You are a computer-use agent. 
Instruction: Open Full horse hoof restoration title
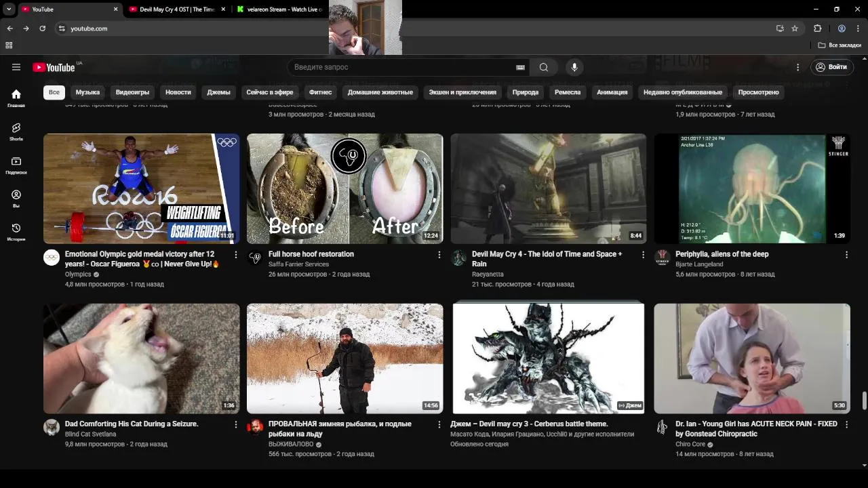click(311, 254)
